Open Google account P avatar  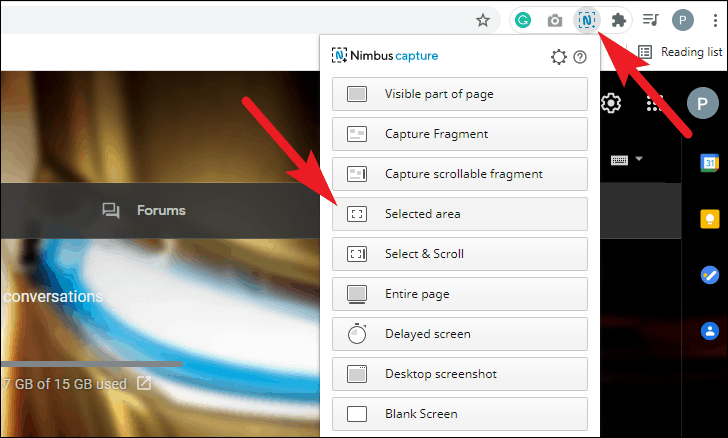click(702, 103)
